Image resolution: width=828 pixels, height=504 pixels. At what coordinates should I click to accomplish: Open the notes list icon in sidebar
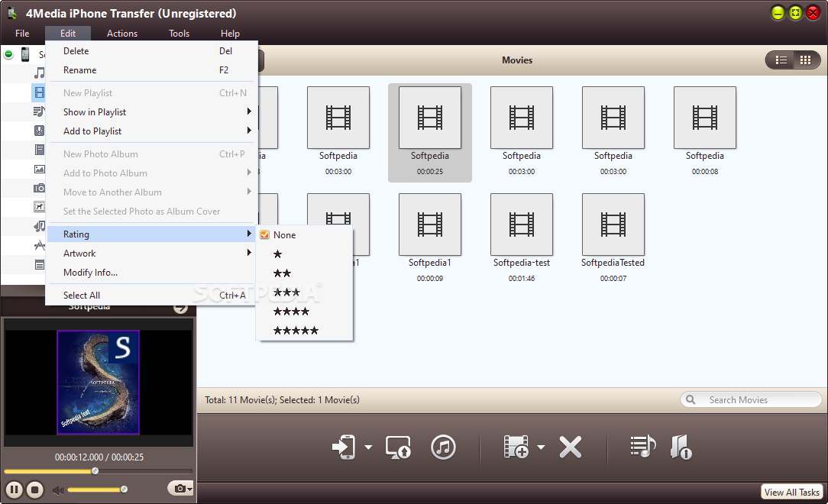40,264
